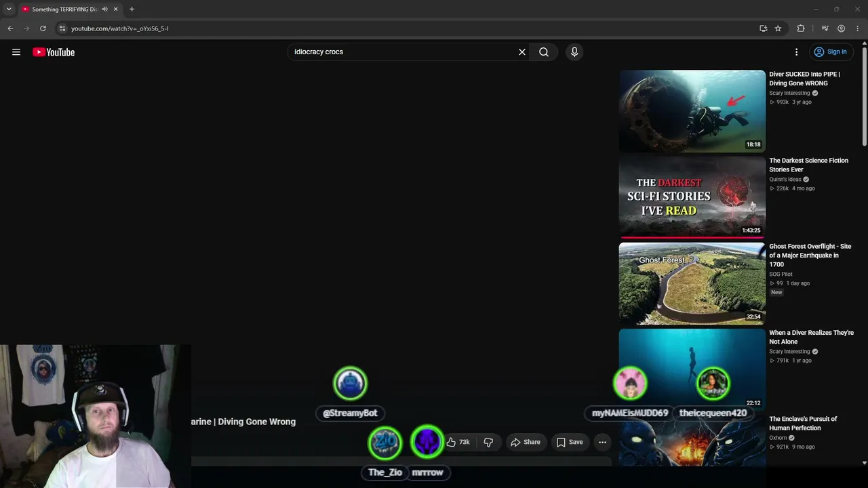
Task: Expand the tab search dropdown
Action: tap(9, 9)
